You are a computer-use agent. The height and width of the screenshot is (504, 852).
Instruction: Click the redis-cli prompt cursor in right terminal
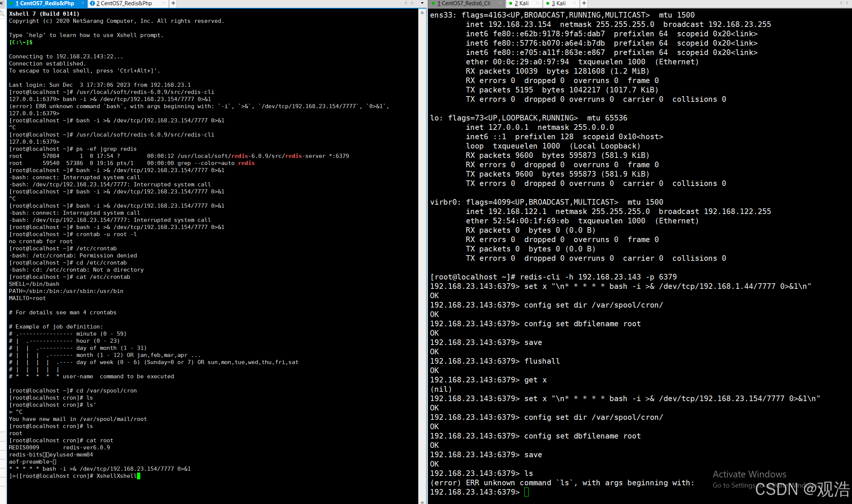click(x=526, y=492)
